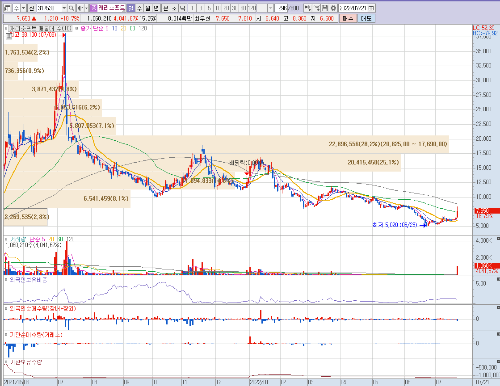Click the previous/next stock navigation icon
The height and width of the screenshot is (386, 500).
(x=81, y=8)
